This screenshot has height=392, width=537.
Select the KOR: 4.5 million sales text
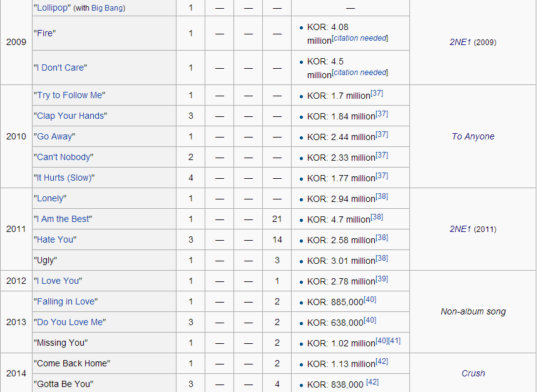(325, 68)
